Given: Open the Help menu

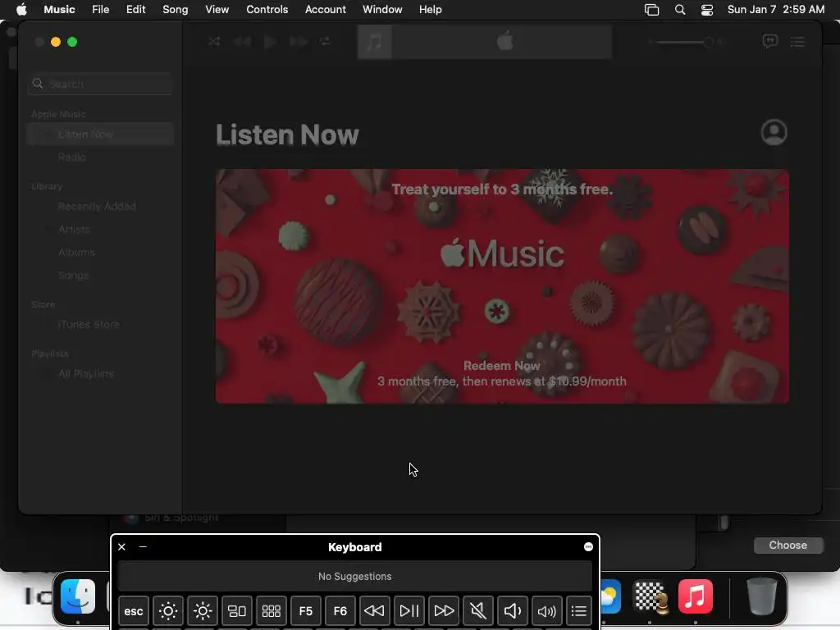Looking at the screenshot, I should [x=430, y=10].
